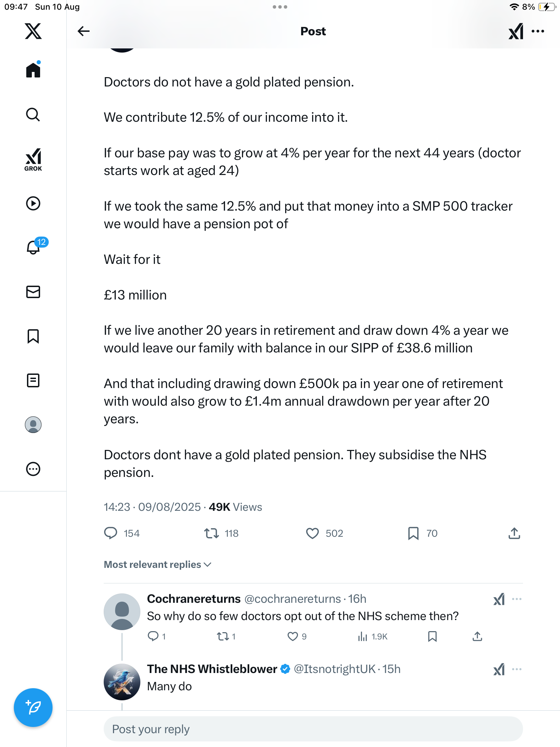Open the Bookmarks tab in sidebar
560x747 pixels.
[x=33, y=336]
